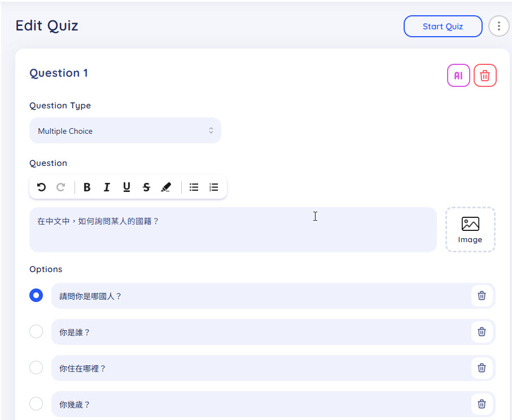Viewport: 512px width, 420px height.
Task: Delete Question 1 with red trash icon
Action: [x=485, y=76]
